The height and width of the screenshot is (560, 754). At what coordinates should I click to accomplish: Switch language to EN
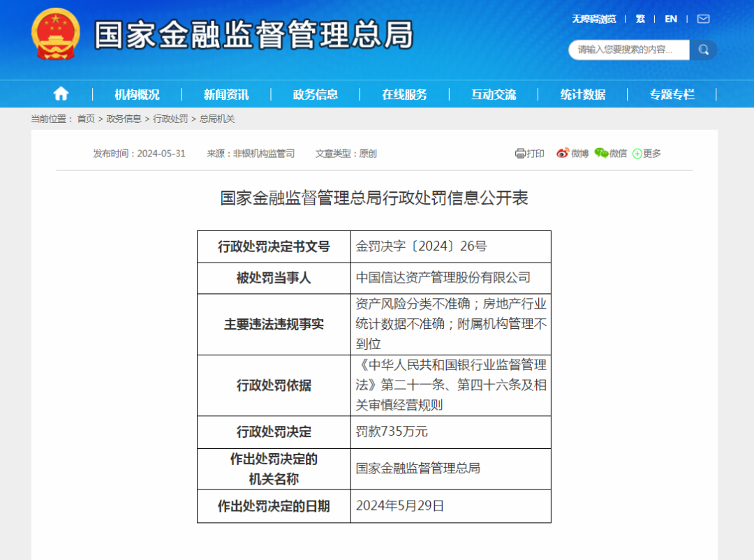tap(671, 19)
